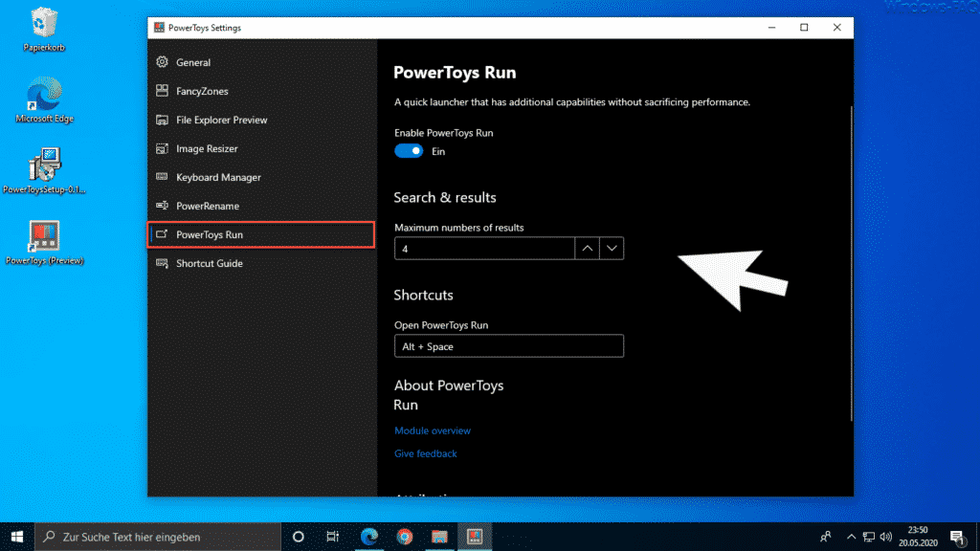980x551 pixels.
Task: Open network status tray icon
Action: click(869, 537)
